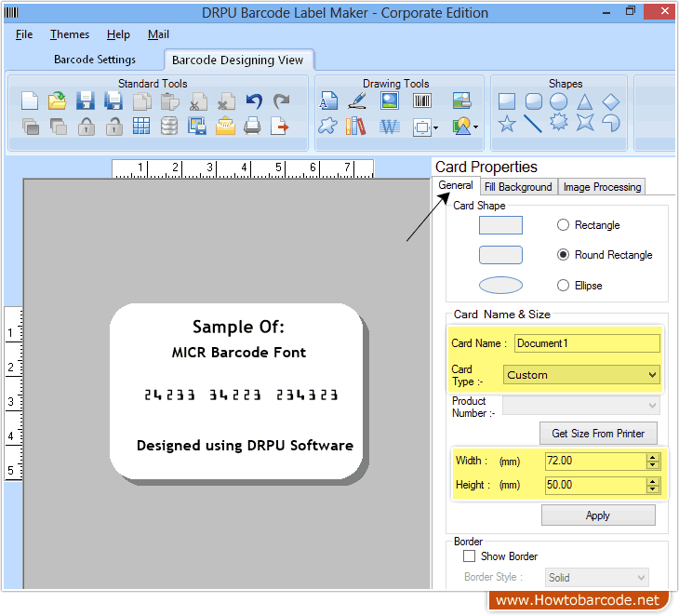Unlock the object with the open padlock

coord(113,127)
